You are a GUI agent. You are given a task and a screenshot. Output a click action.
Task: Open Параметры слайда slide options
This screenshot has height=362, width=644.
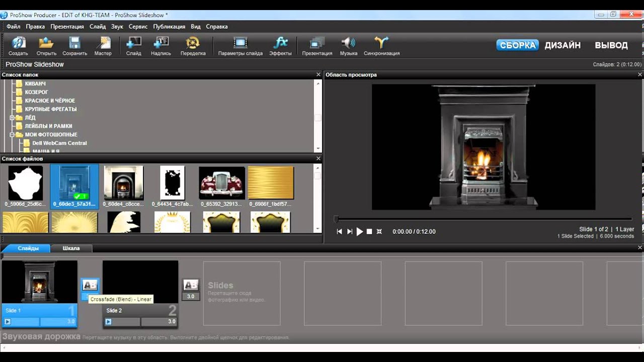click(240, 45)
